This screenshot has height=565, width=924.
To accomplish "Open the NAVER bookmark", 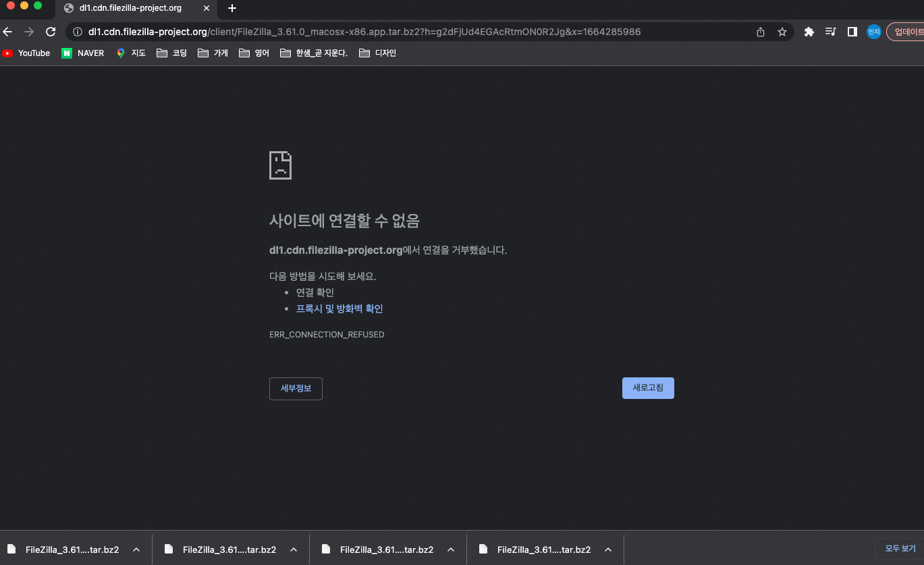I will [83, 53].
